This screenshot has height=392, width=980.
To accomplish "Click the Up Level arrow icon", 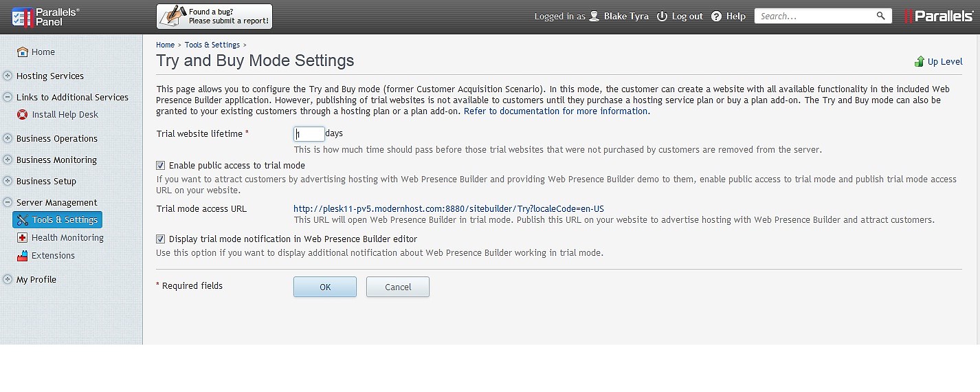I will click(919, 62).
